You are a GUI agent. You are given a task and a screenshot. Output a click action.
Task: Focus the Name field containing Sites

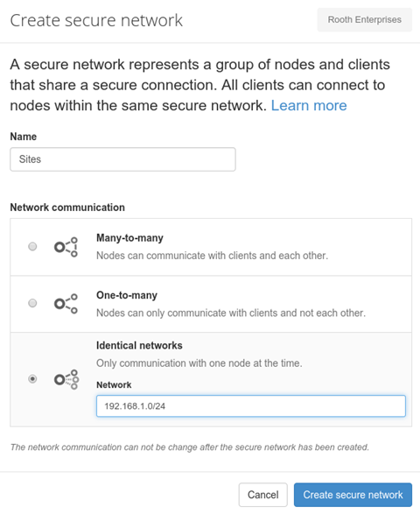pos(122,159)
